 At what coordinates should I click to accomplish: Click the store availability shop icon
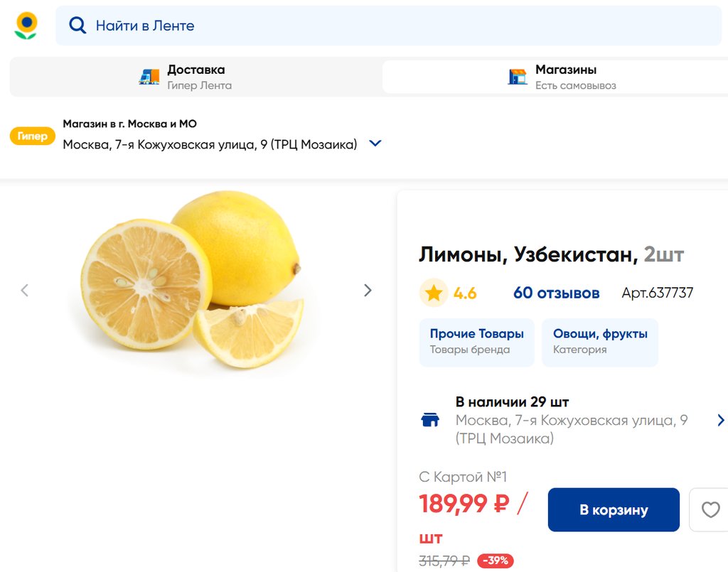430,420
